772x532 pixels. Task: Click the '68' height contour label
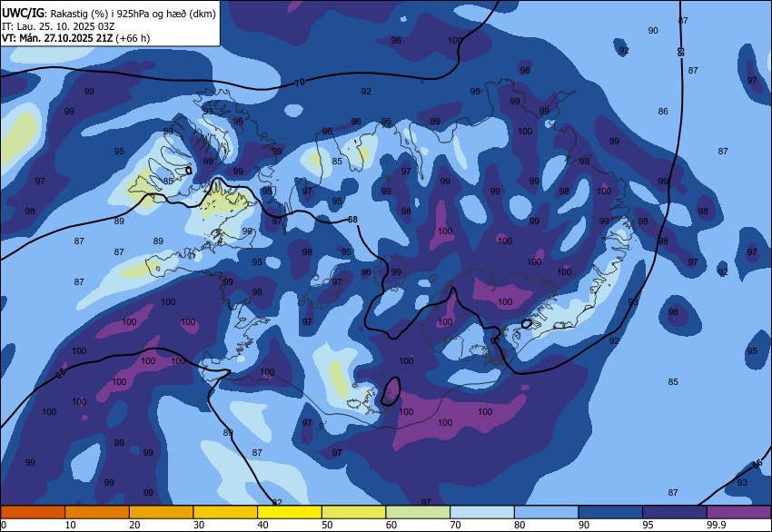coord(352,220)
